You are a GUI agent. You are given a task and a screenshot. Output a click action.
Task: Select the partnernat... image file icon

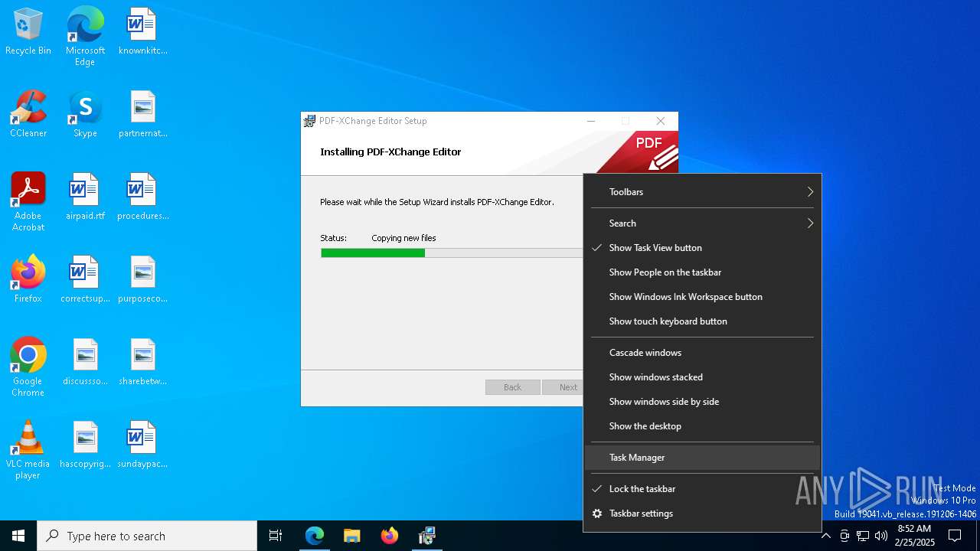(x=142, y=114)
